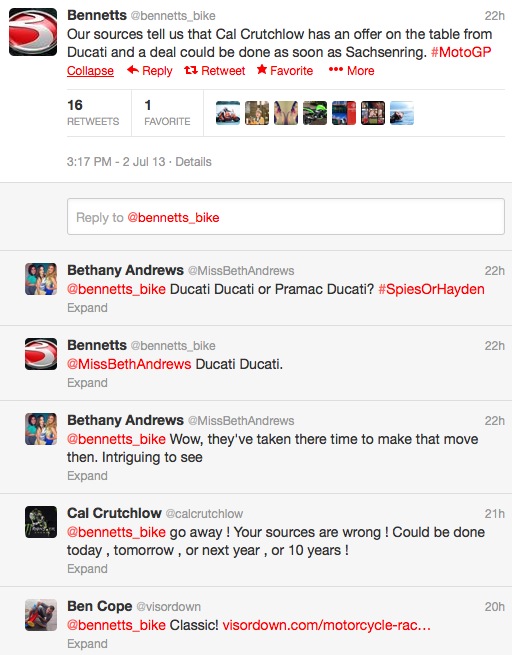Click the Bennetts profile avatar at top
512x655 pixels.
pos(33,32)
